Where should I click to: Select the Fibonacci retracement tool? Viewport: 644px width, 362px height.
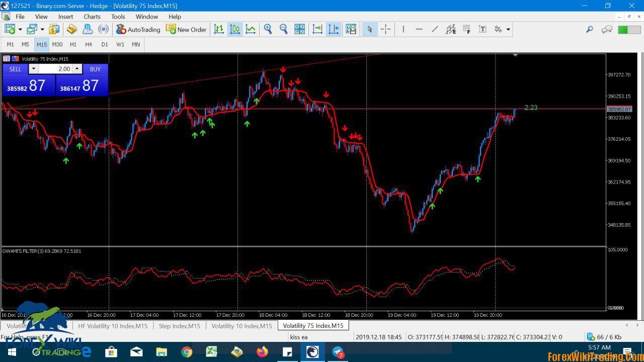click(x=466, y=29)
